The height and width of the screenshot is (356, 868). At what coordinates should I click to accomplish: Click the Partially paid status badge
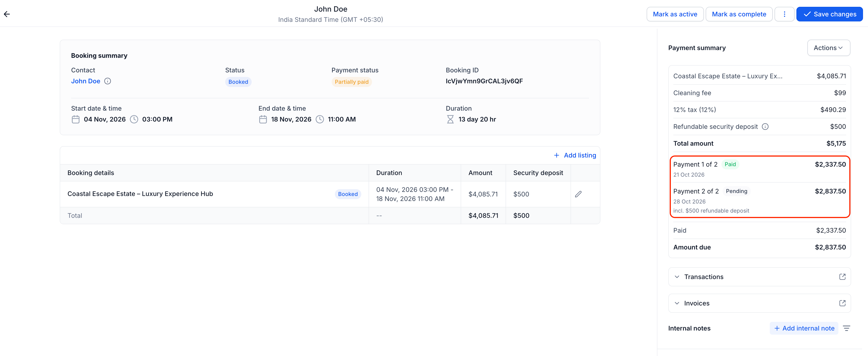click(x=351, y=82)
